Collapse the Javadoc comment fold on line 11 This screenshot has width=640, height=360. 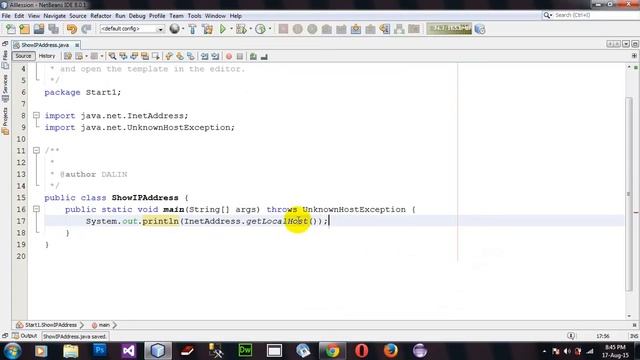click(x=36, y=151)
